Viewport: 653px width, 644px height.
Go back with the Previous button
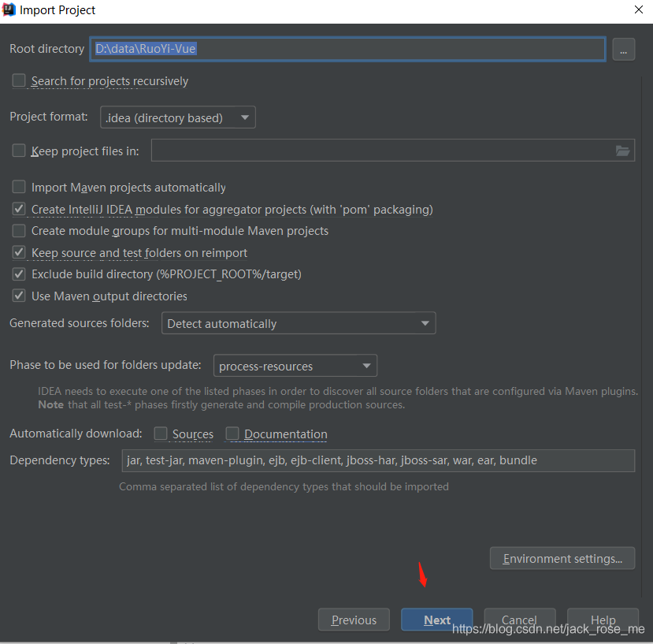click(x=354, y=620)
